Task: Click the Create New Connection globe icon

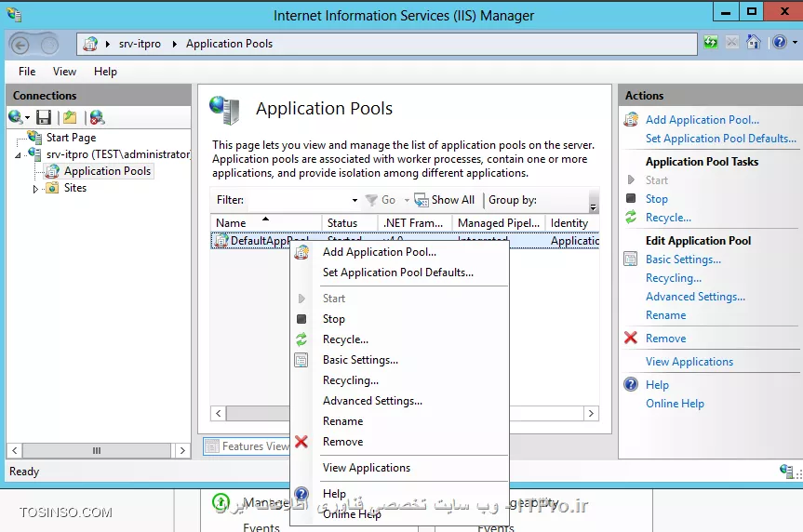Action: pyautogui.click(x=15, y=117)
